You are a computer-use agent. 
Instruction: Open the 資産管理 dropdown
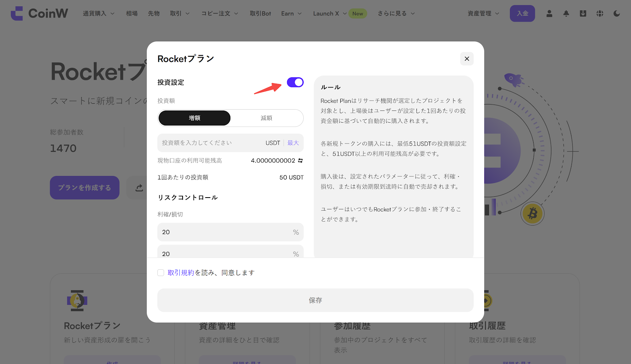pyautogui.click(x=483, y=13)
